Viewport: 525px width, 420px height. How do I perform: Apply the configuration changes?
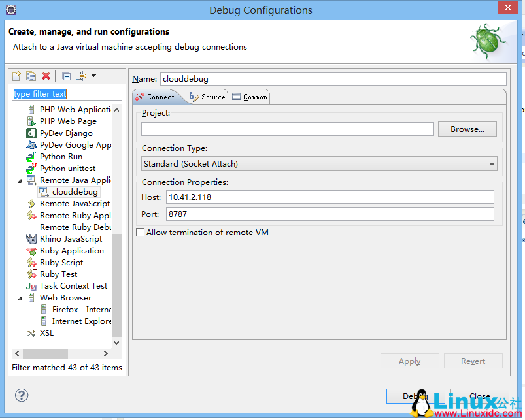[409, 361]
